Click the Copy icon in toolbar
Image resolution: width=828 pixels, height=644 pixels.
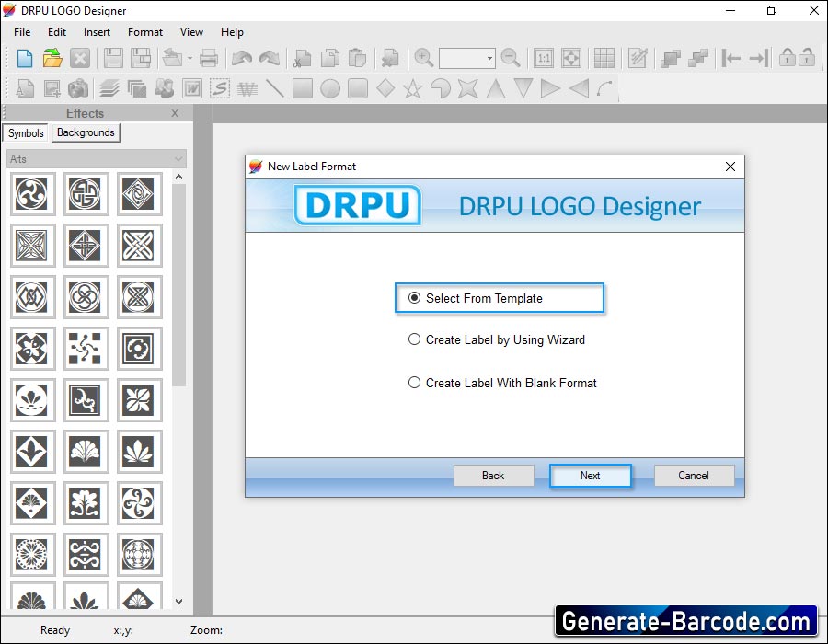[330, 58]
